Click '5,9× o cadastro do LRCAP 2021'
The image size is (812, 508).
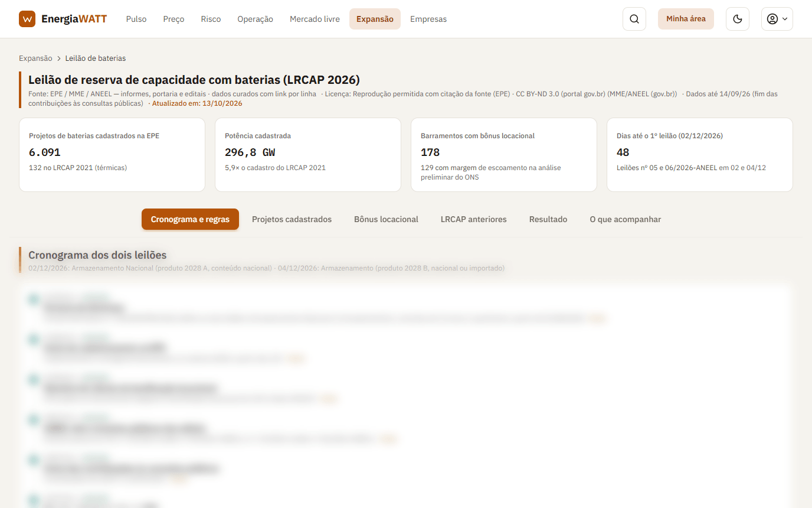pyautogui.click(x=275, y=168)
